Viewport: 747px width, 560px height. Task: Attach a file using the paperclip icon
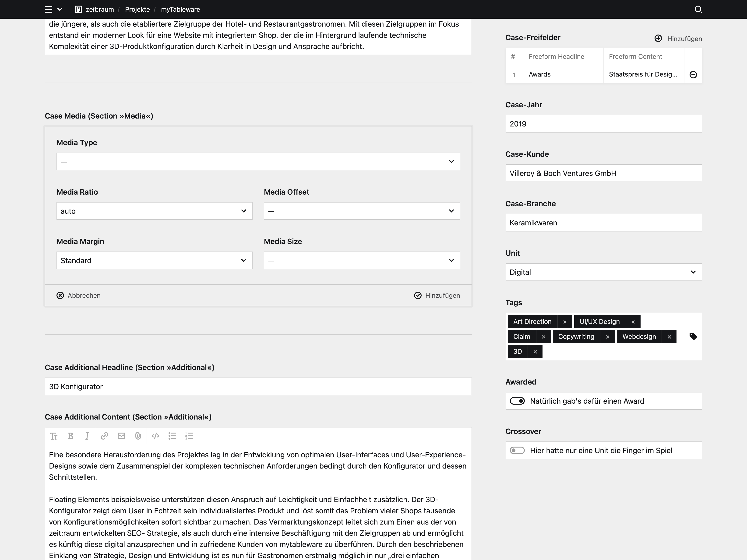pos(138,436)
